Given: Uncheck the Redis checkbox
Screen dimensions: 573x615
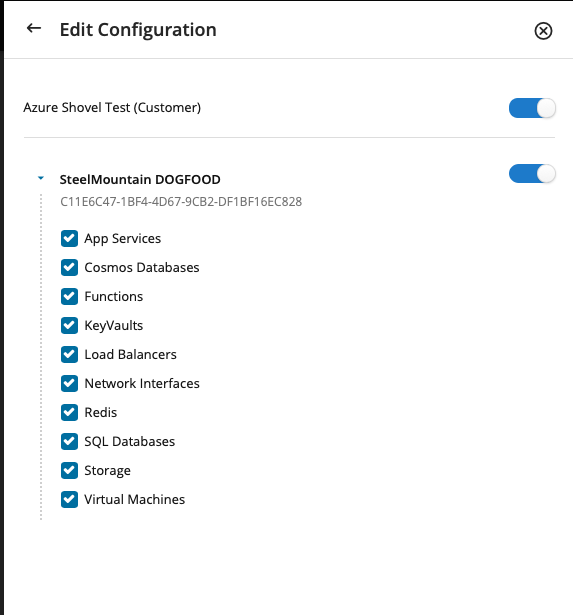Looking at the screenshot, I should click(69, 413).
